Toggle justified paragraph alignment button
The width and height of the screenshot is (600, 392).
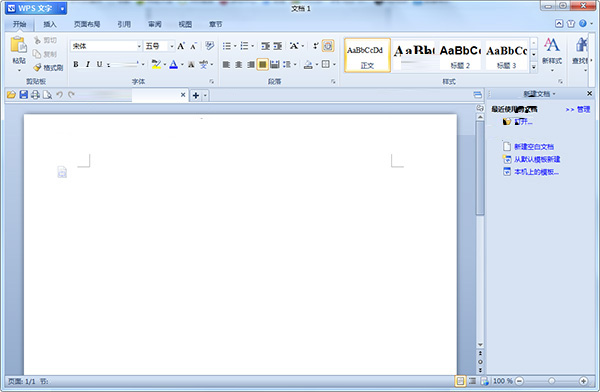point(262,64)
